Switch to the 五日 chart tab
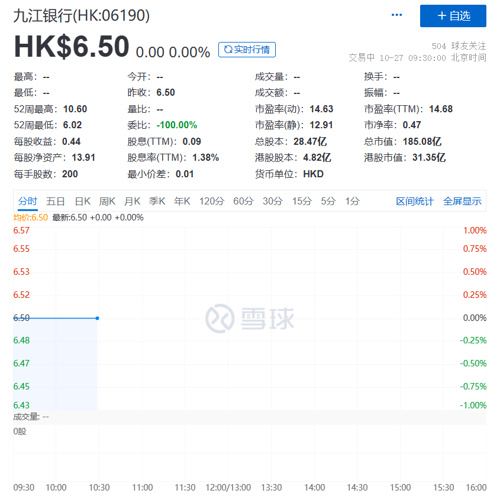 55,201
